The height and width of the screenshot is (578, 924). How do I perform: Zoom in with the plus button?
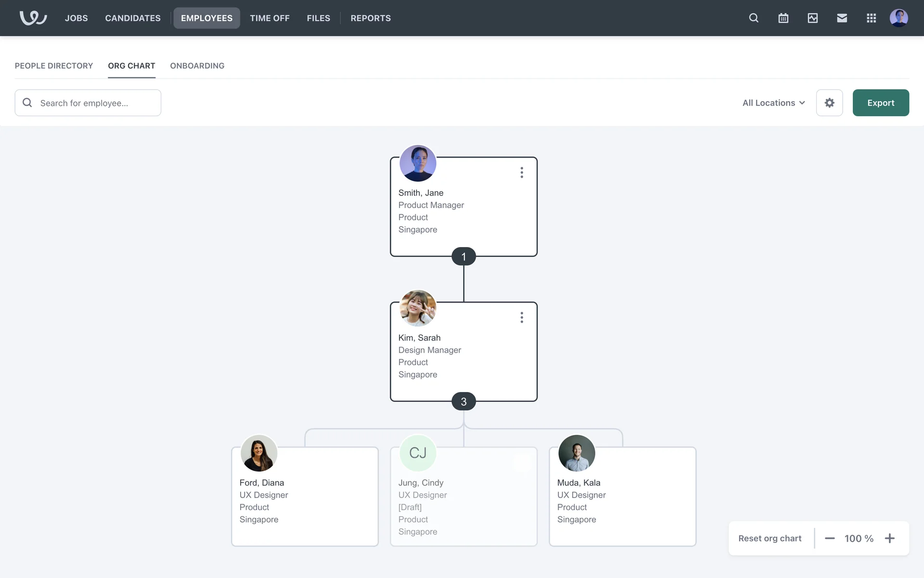click(890, 539)
